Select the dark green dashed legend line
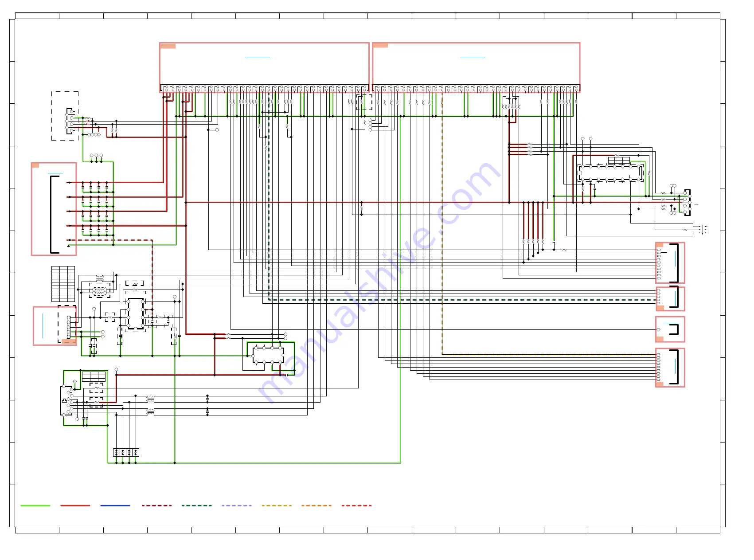The height and width of the screenshot is (560, 754). point(196,505)
